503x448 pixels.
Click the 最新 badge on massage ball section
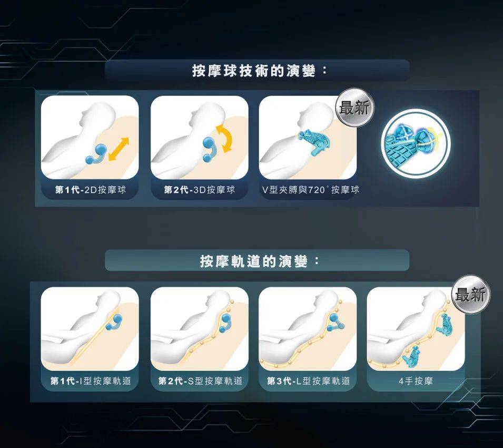(x=354, y=108)
